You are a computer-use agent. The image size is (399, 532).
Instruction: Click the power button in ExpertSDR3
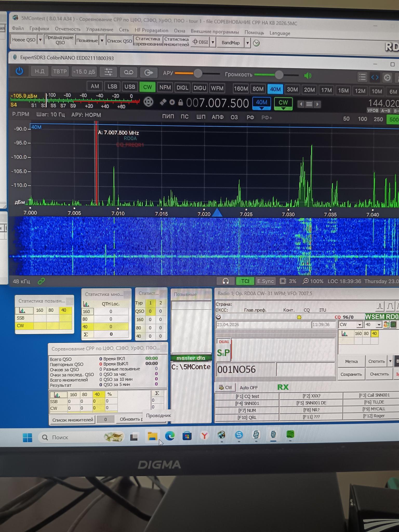click(x=19, y=71)
